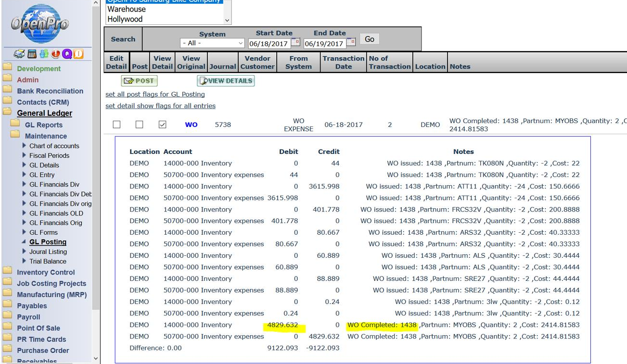Click the orange info bubble icon
Screen dimensions: 627x364
[x=78, y=54]
